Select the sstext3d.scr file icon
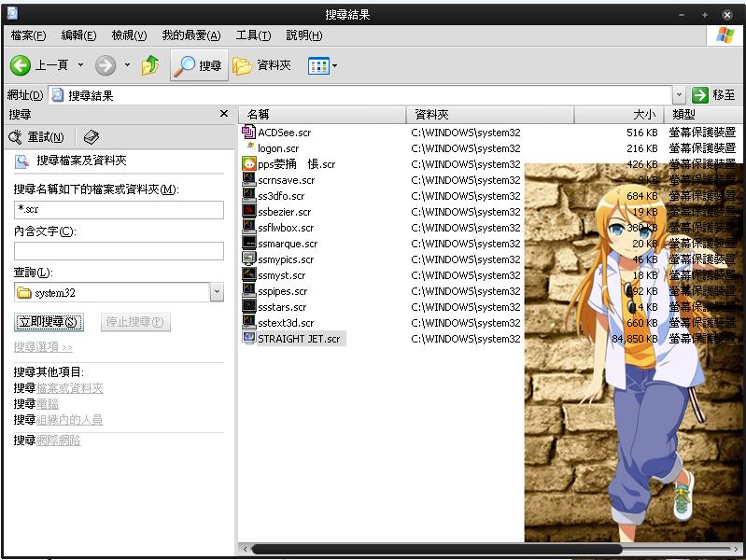The image size is (746, 560). 249,322
